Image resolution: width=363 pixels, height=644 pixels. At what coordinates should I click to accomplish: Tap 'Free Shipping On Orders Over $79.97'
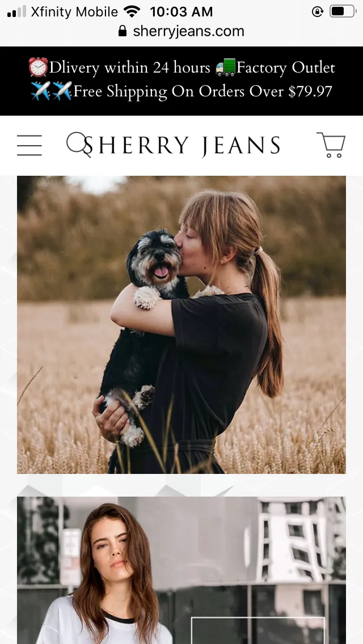[x=202, y=92]
